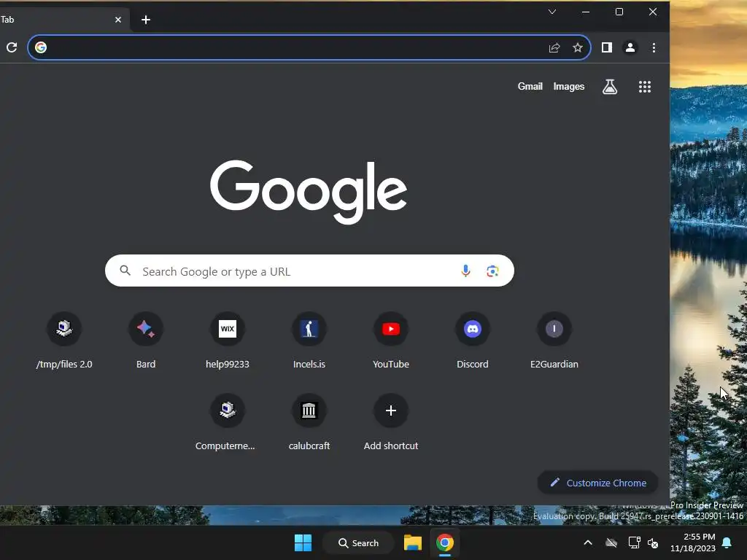Viewport: 747px width, 560px height.
Task: Open the YouTube shortcut
Action: pyautogui.click(x=391, y=341)
